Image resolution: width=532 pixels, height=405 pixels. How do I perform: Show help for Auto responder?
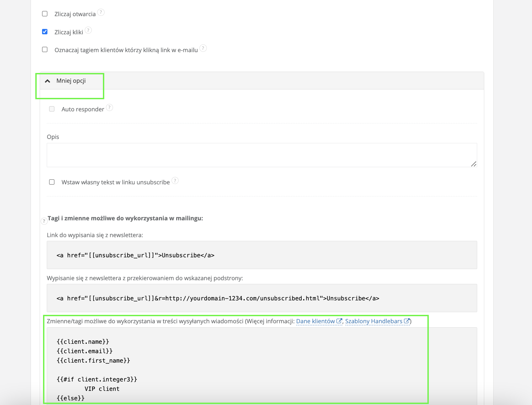[110, 107]
